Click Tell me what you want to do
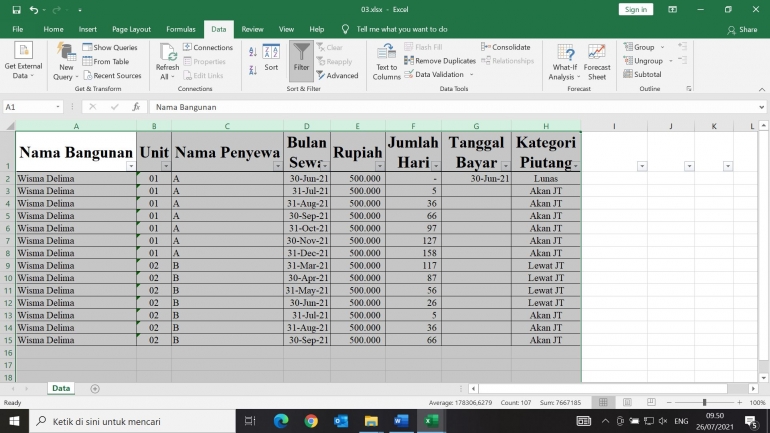Viewport: 770px width, 433px height. [x=402, y=29]
